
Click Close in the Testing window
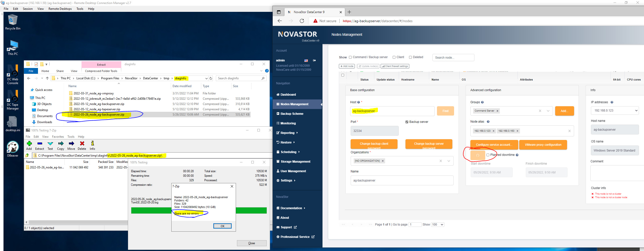pyautogui.click(x=252, y=243)
